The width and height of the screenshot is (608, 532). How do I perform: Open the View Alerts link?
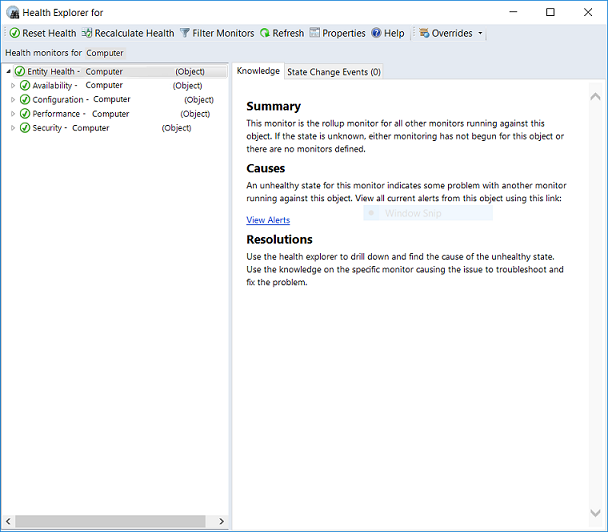pos(268,220)
